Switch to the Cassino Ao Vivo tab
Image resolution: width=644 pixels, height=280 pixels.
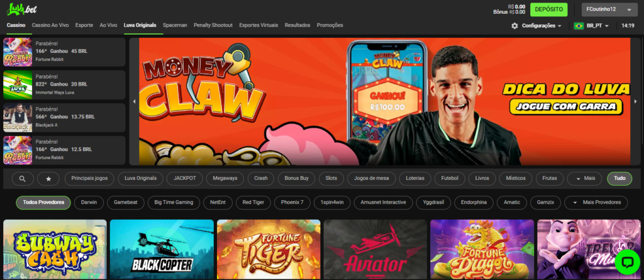click(50, 25)
